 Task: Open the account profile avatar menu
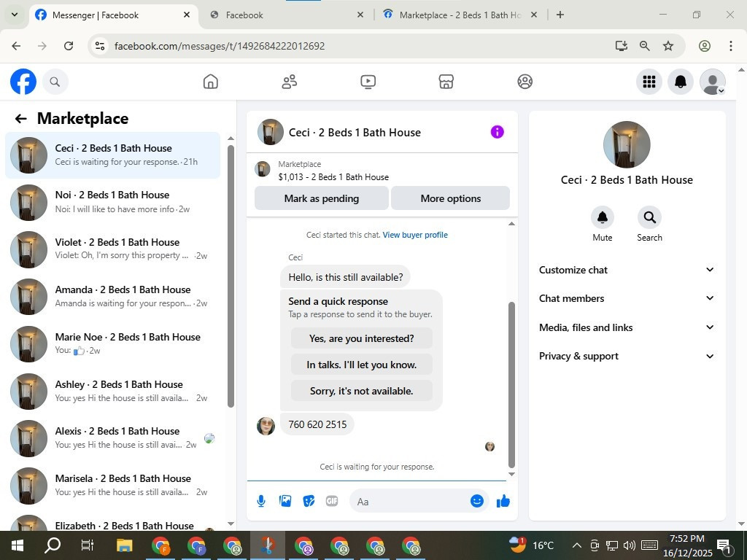coord(712,82)
